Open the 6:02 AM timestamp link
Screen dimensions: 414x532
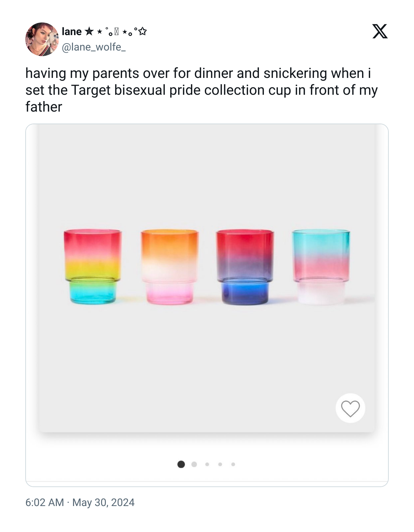point(45,503)
